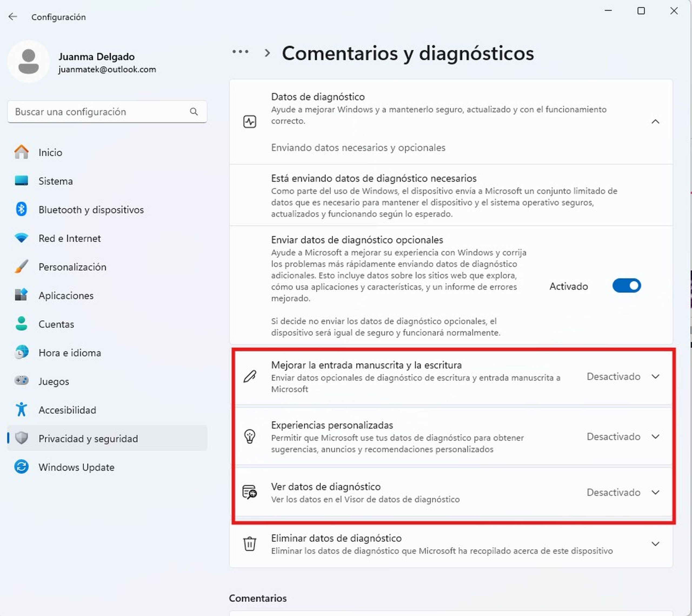Click the user profile avatar
Screen dimensions: 692x616
pyautogui.click(x=28, y=62)
